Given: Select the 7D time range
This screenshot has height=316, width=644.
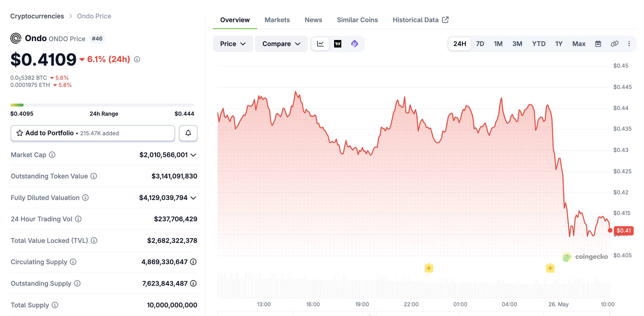Looking at the screenshot, I should (x=480, y=44).
